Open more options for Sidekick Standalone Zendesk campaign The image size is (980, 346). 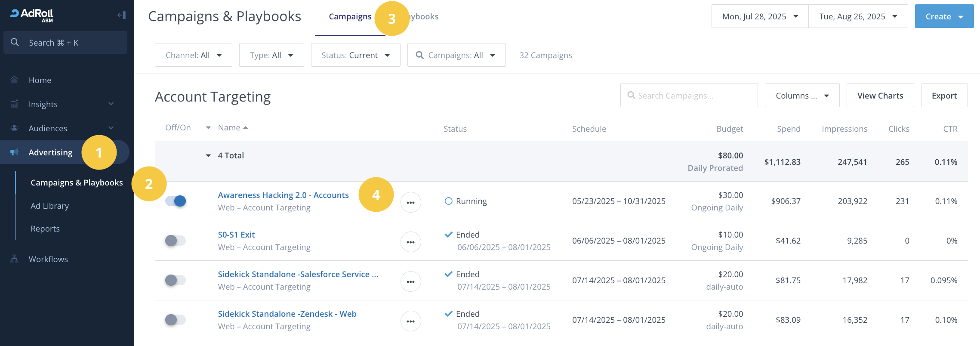410,321
